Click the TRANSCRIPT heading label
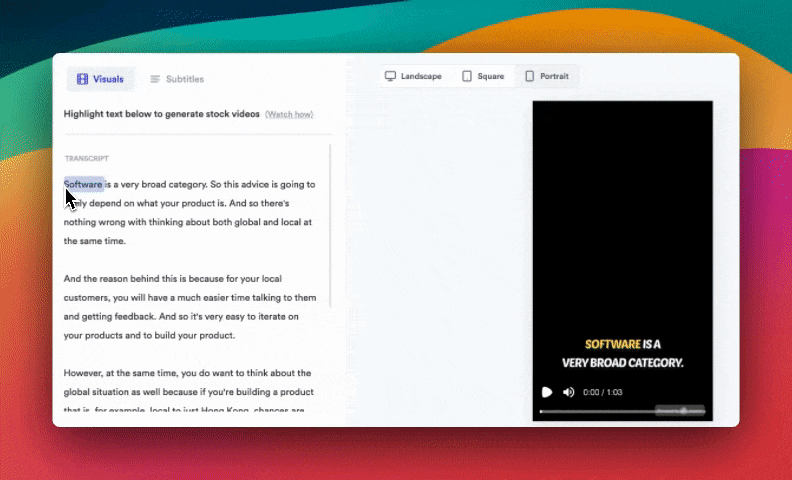This screenshot has height=480, width=792. 87,158
